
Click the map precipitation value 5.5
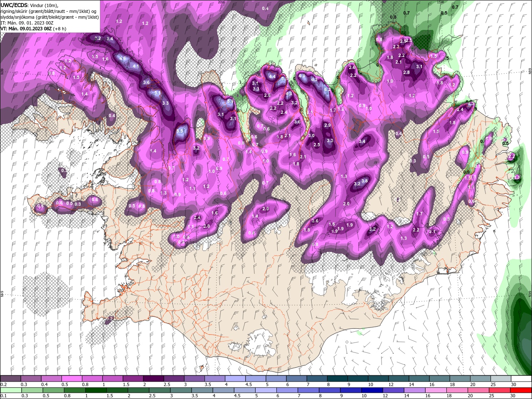coord(180,131)
